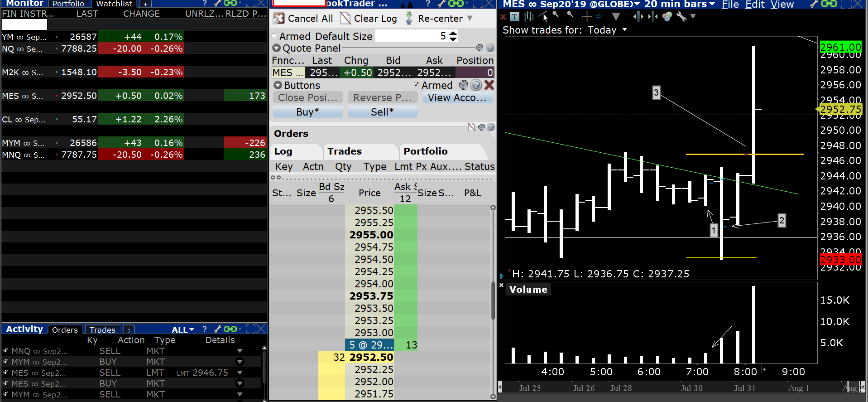Enable the chart crosshair tool
Screen dimensions: 868x402
coord(587,17)
